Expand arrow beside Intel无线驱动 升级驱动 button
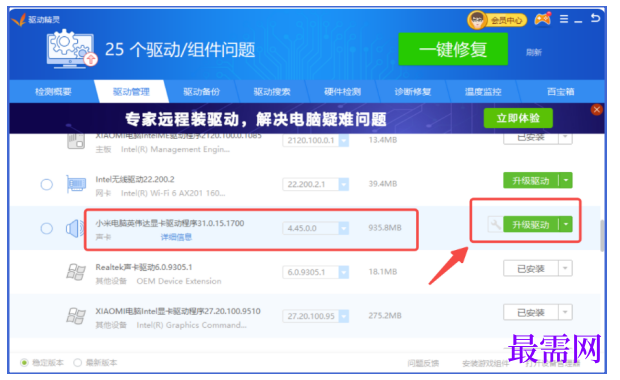Viewport: 620px width, 380px height. (566, 181)
